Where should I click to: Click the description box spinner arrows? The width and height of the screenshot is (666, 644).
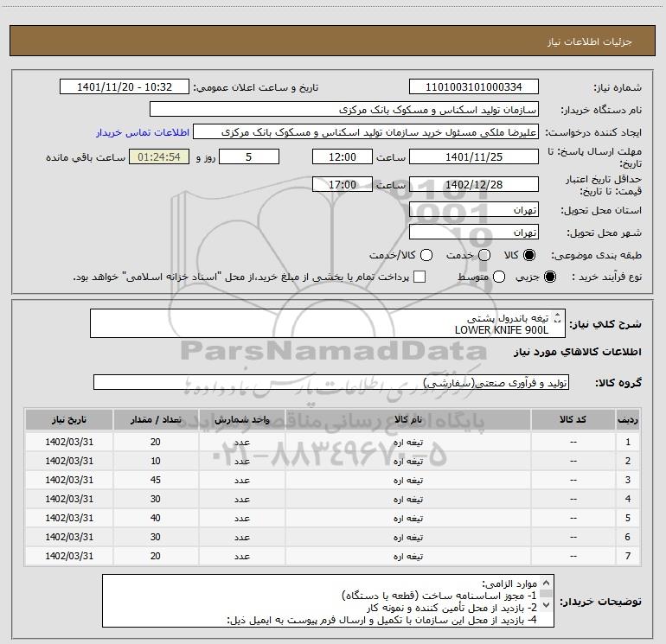pos(558,318)
